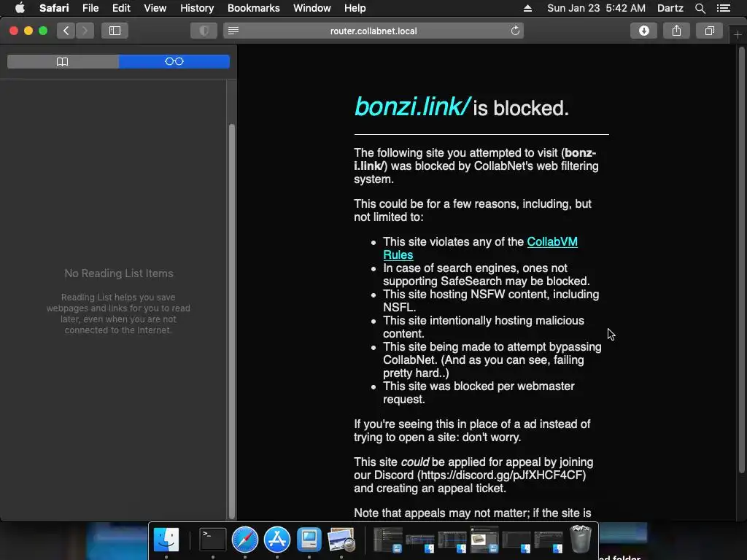Viewport: 747px width, 560px height.
Task: Open the Help menu
Action: click(x=355, y=8)
